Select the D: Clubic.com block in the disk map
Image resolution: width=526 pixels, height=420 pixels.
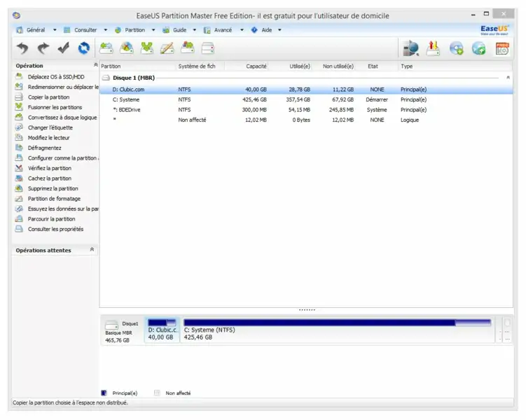point(162,330)
